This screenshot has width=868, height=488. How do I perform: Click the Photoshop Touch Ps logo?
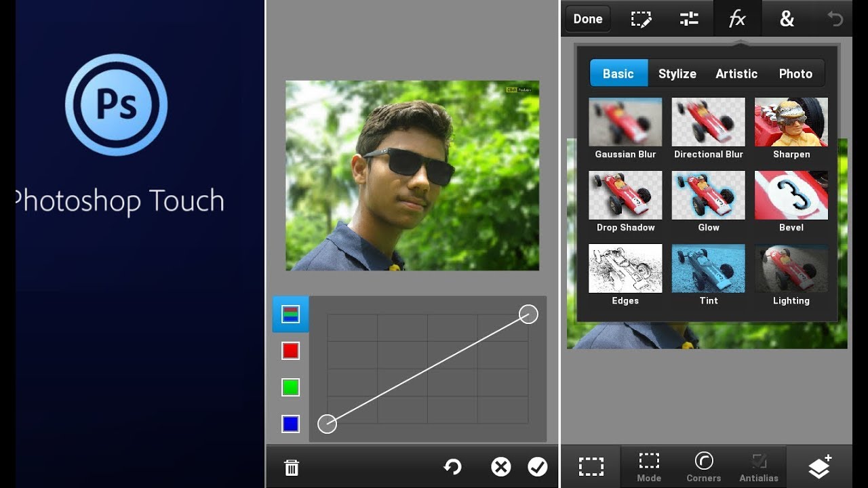click(x=116, y=105)
